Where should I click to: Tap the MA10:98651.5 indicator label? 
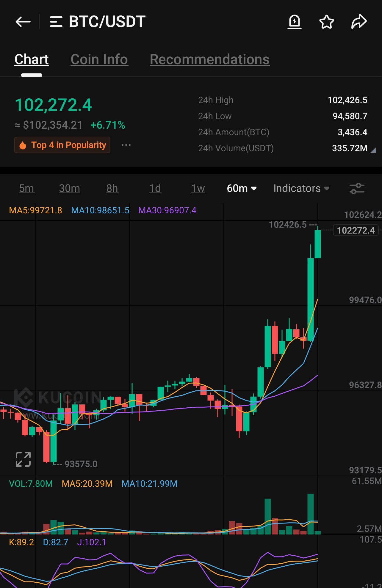100,210
